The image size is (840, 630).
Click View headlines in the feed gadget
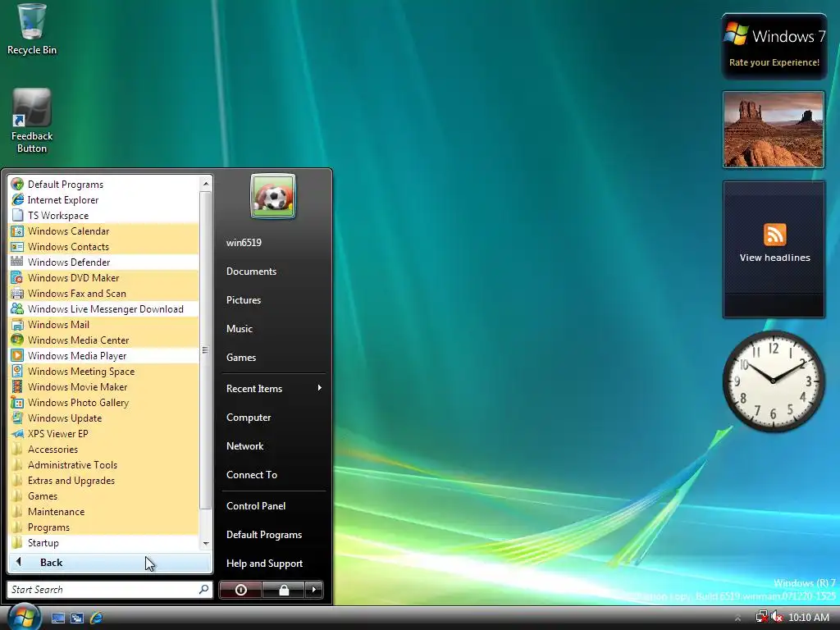tap(774, 258)
